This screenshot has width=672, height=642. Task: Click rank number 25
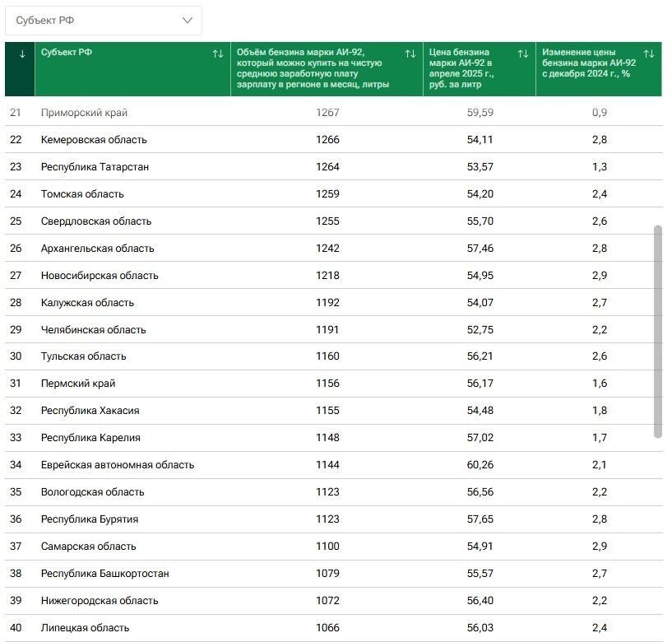[x=16, y=221]
